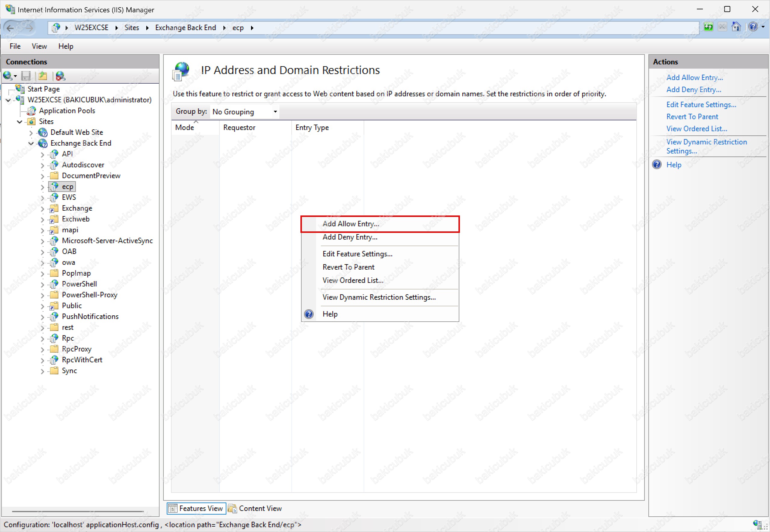Viewport: 770px width, 532px height.
Task: Click the Refresh Page icon in address bar
Action: tap(709, 27)
